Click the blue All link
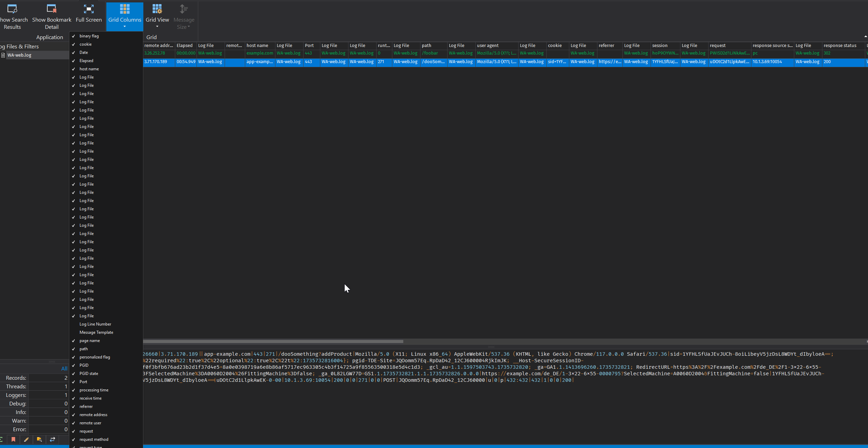This screenshot has width=868, height=448. coord(64,369)
